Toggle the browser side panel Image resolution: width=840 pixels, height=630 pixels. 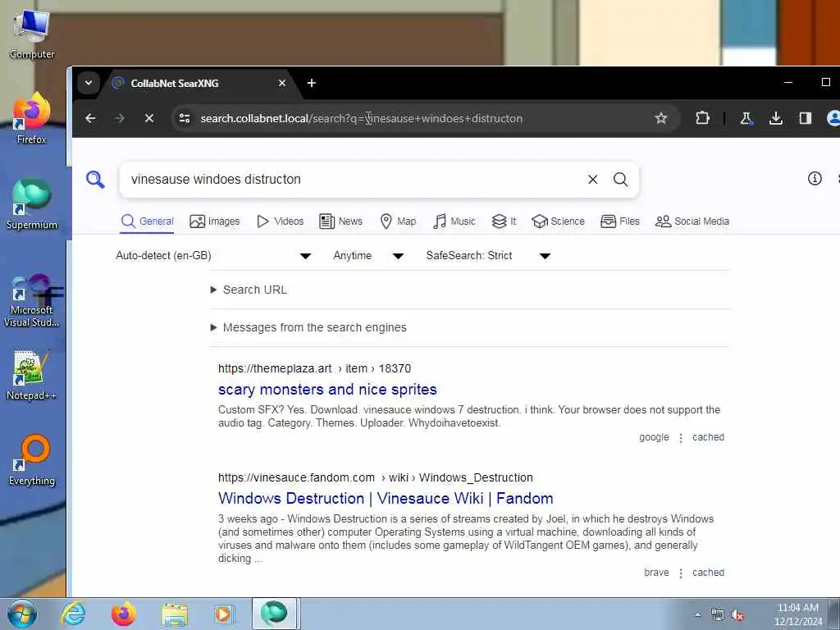click(x=806, y=118)
